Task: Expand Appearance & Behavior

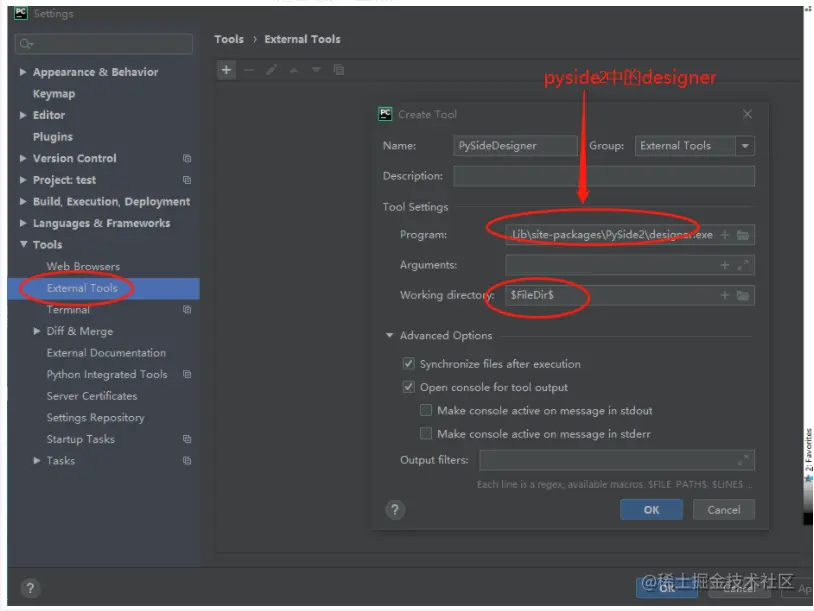Action: pos(23,72)
